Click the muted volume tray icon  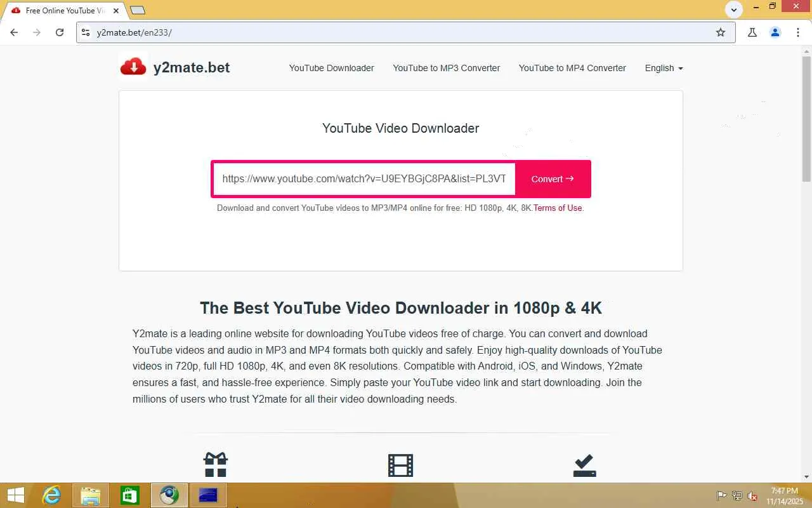click(x=752, y=496)
